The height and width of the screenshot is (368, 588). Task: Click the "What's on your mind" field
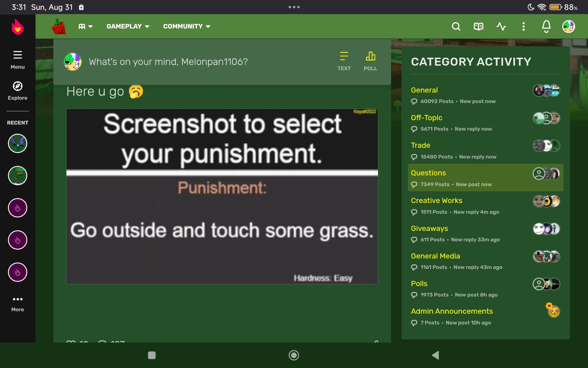(168, 62)
